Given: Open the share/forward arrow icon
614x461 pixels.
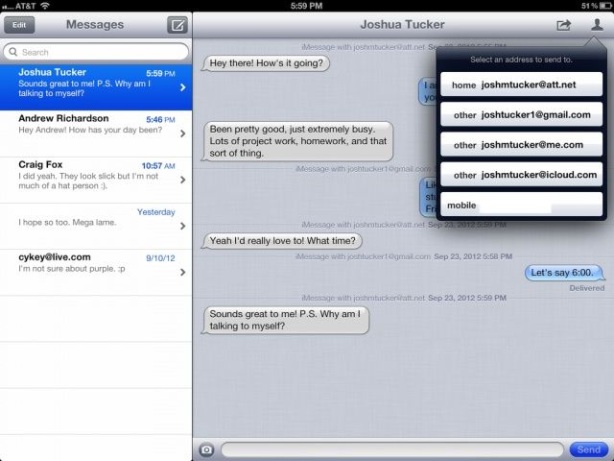Looking at the screenshot, I should (563, 25).
